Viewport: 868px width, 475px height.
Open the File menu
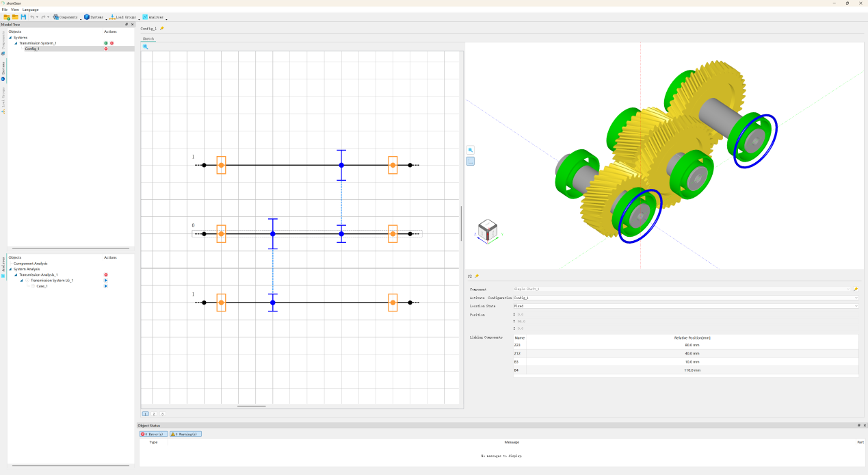click(x=5, y=10)
